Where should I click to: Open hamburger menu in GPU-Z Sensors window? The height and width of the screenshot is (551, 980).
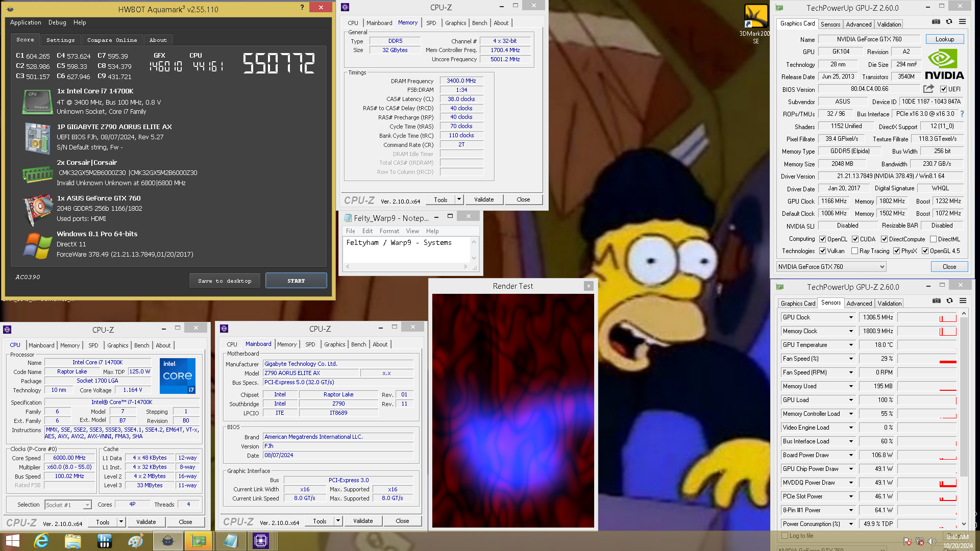(963, 301)
